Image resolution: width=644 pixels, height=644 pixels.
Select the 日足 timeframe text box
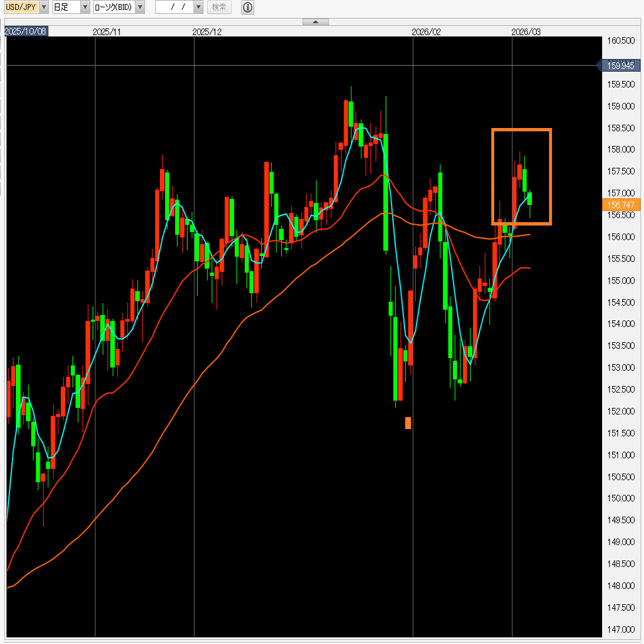(x=66, y=7)
